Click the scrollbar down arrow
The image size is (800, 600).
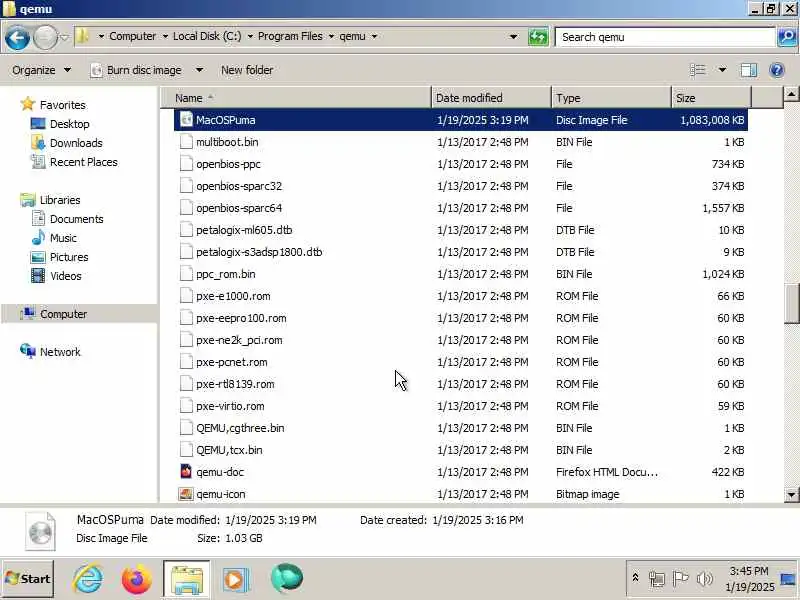791,494
